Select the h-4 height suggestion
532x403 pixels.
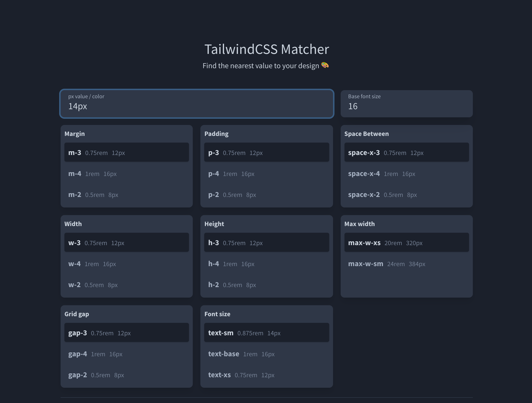pos(266,264)
